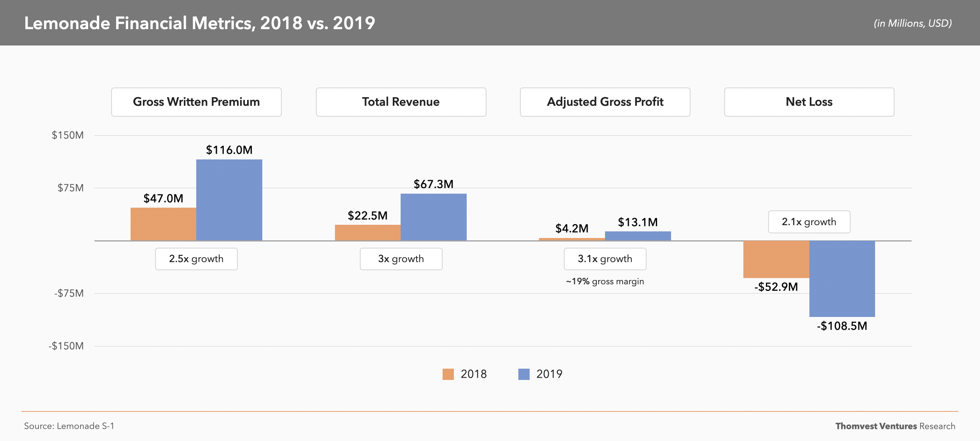Screen dimensions: 980x441
Task: Click the orange 2018 Net Loss bar
Action: [776, 259]
